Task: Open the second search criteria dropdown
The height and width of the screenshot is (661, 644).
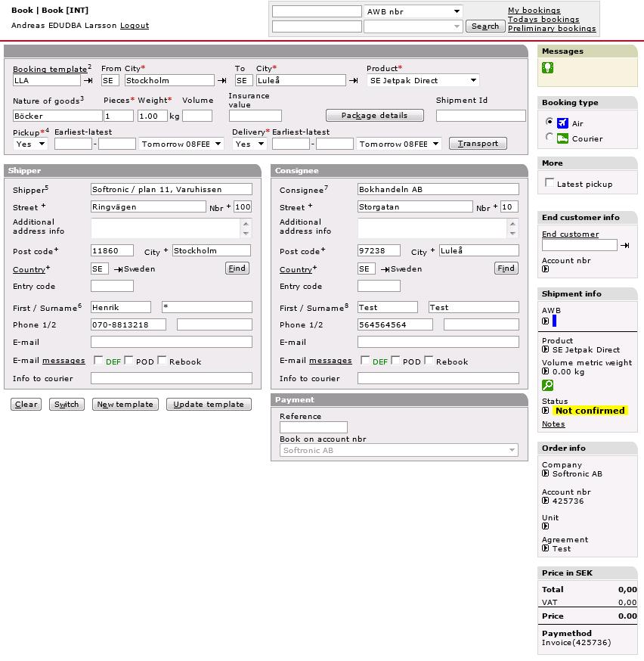Action: [413, 26]
